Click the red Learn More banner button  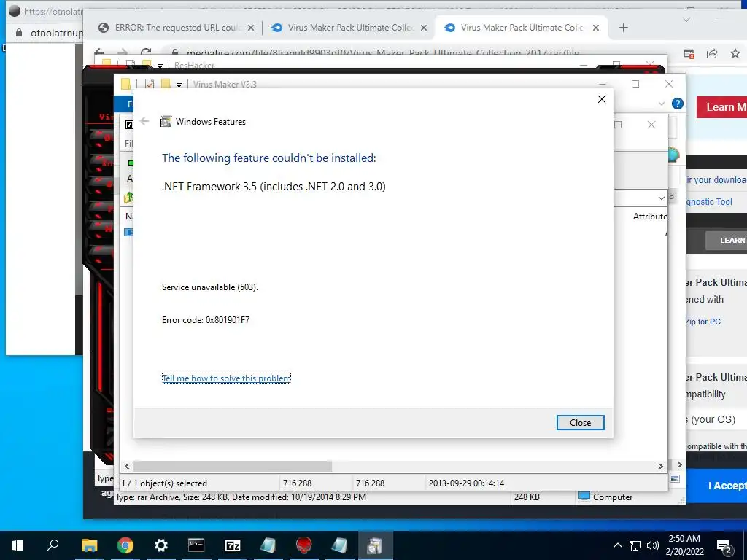tap(721, 107)
